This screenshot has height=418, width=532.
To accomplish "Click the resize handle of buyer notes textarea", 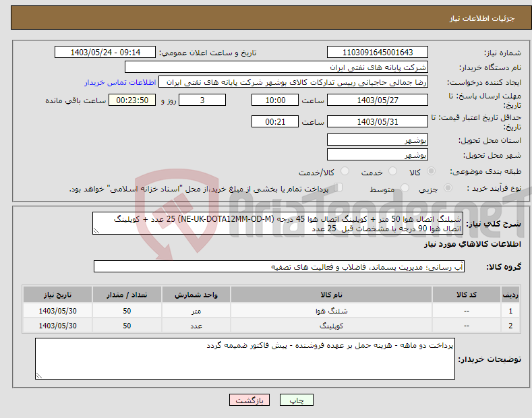I will pyautogui.click(x=39, y=376).
